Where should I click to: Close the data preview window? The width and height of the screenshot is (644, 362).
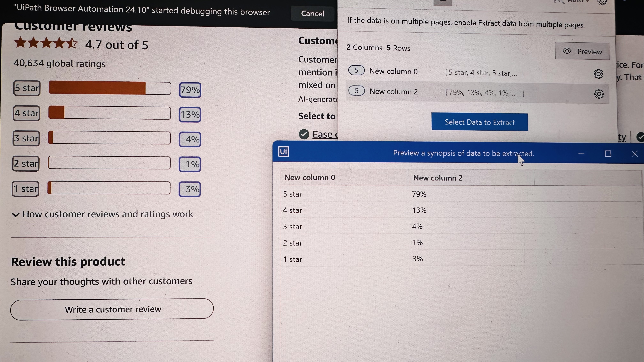point(635,154)
